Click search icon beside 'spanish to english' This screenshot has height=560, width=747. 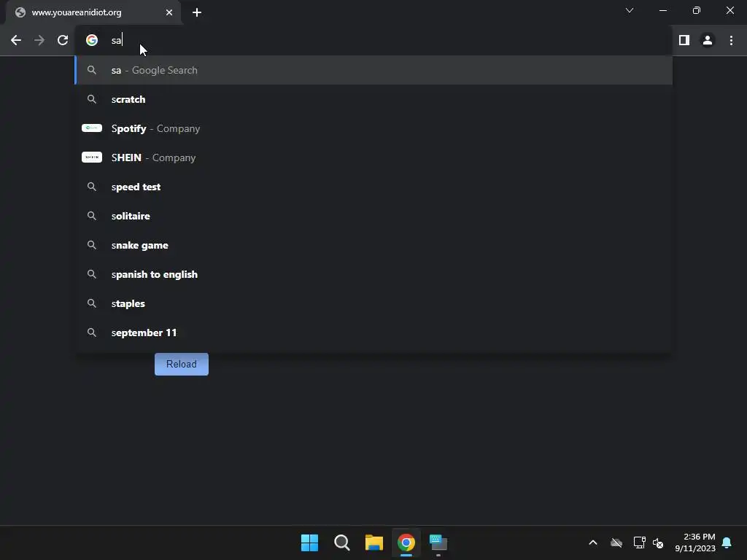click(x=92, y=274)
